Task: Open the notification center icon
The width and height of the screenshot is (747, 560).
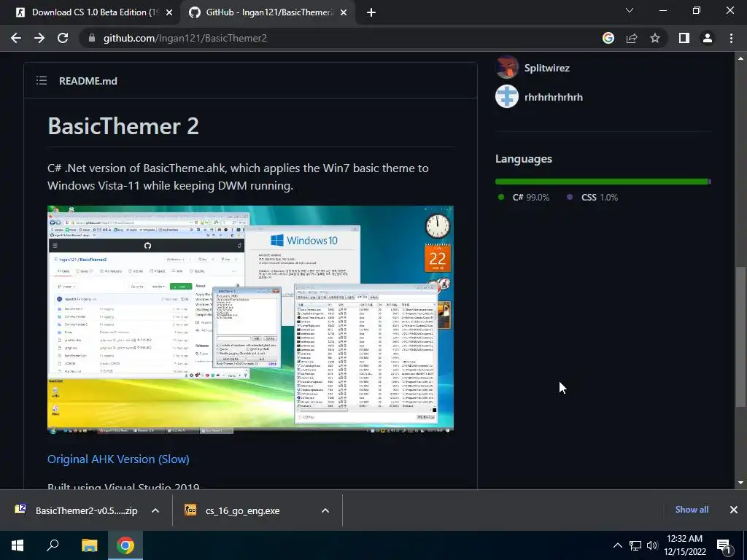Action: pos(724,545)
